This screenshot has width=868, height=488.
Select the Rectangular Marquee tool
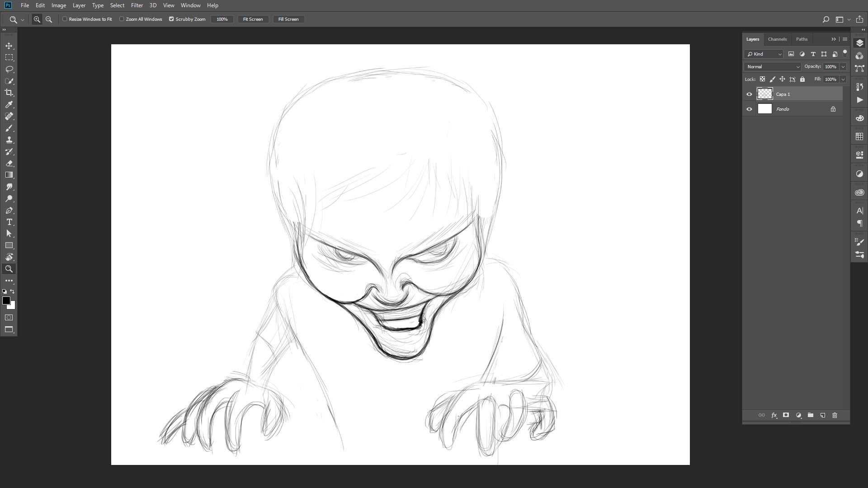pos(9,57)
